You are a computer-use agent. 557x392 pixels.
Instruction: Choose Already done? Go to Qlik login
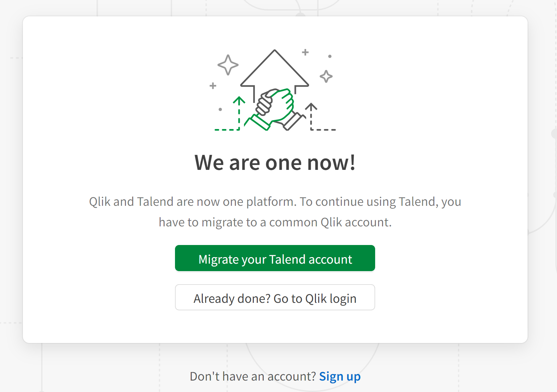click(x=275, y=298)
